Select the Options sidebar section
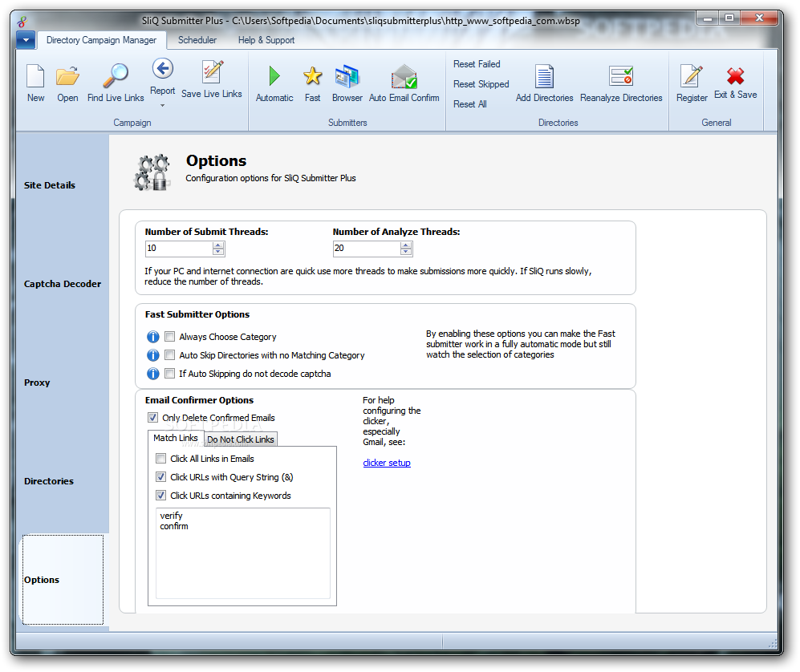The height and width of the screenshot is (672, 800). pyautogui.click(x=63, y=580)
